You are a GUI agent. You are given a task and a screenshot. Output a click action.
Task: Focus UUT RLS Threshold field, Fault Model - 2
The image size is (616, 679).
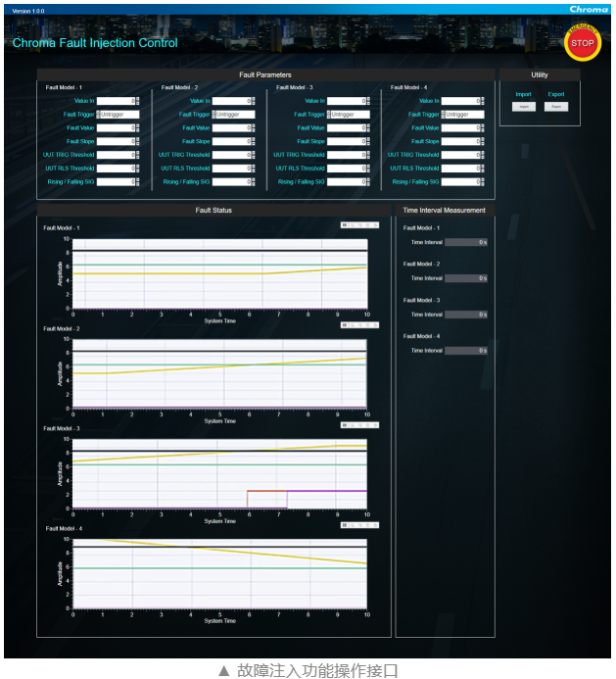pos(231,169)
